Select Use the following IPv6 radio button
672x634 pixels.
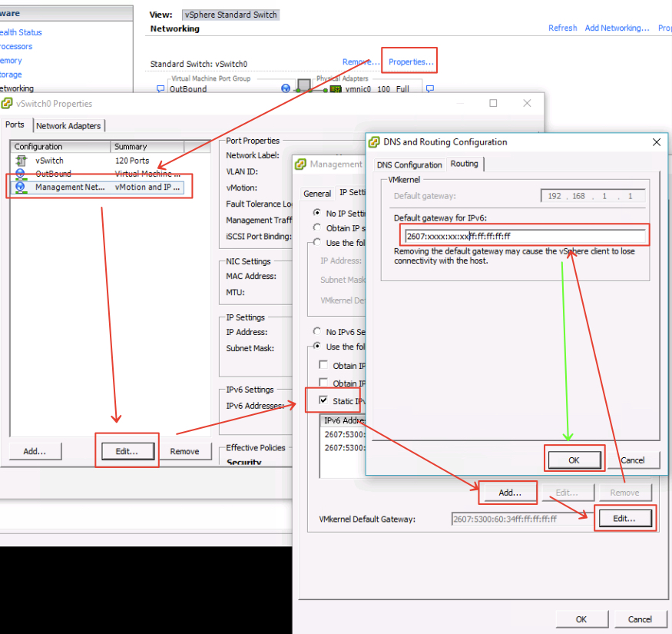317,346
